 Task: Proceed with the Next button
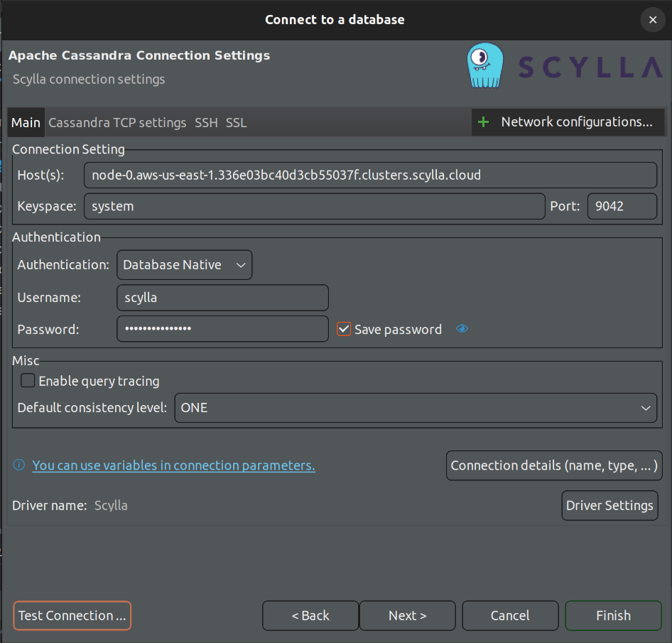click(407, 615)
